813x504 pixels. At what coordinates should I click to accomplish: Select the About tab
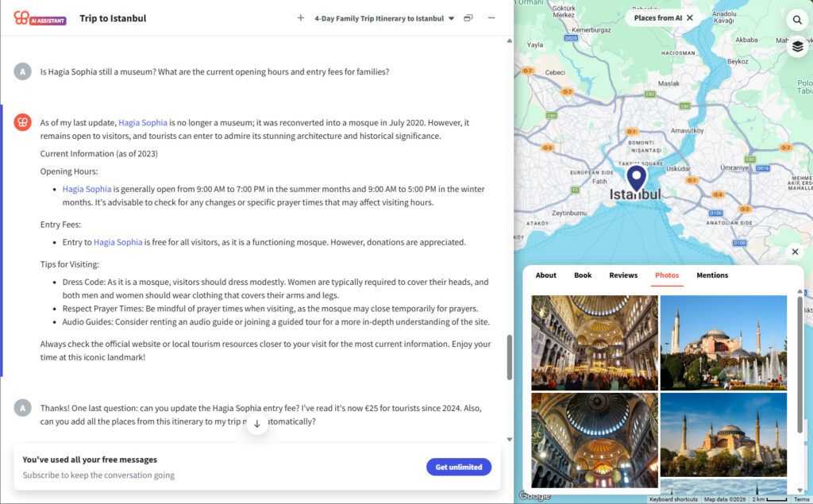[x=545, y=275]
